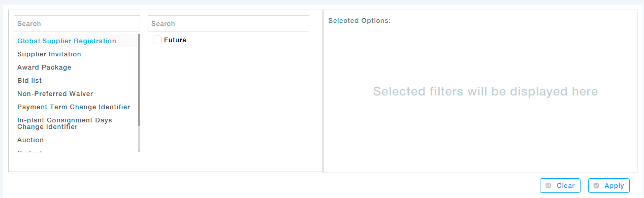The image size is (644, 198).
Task: Click the checkmark icon on Apply
Action: [596, 186]
